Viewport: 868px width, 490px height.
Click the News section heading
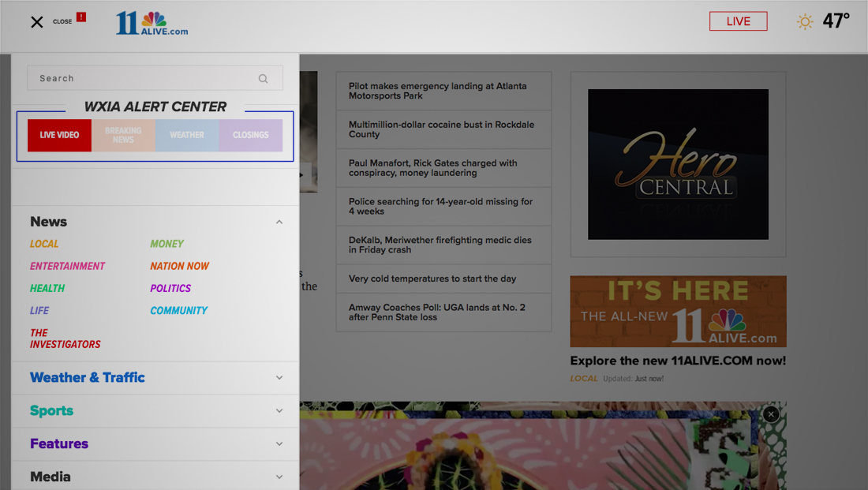49,222
